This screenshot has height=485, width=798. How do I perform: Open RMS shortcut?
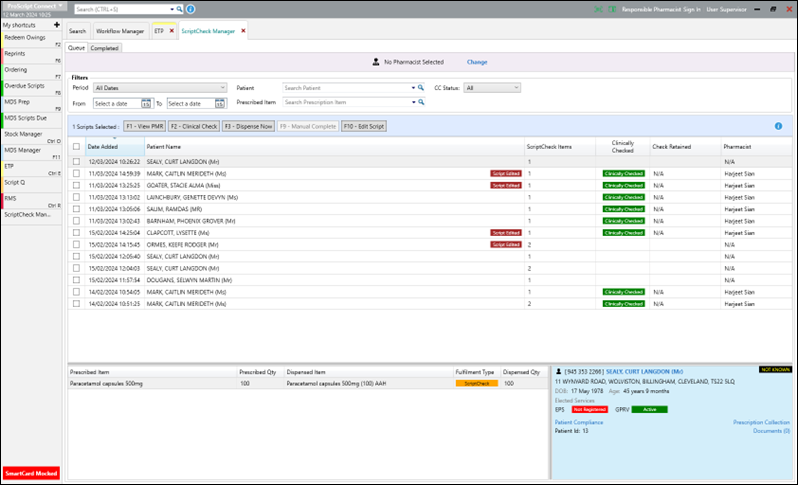(32, 202)
